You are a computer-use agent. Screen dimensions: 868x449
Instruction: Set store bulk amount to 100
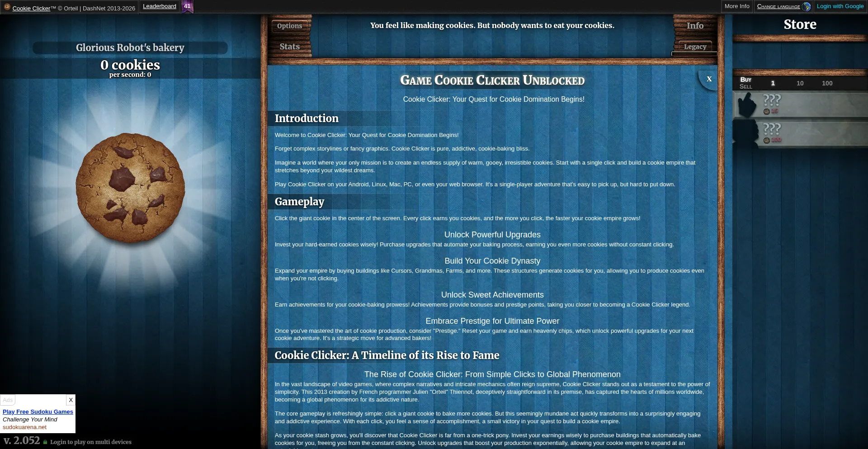click(827, 83)
